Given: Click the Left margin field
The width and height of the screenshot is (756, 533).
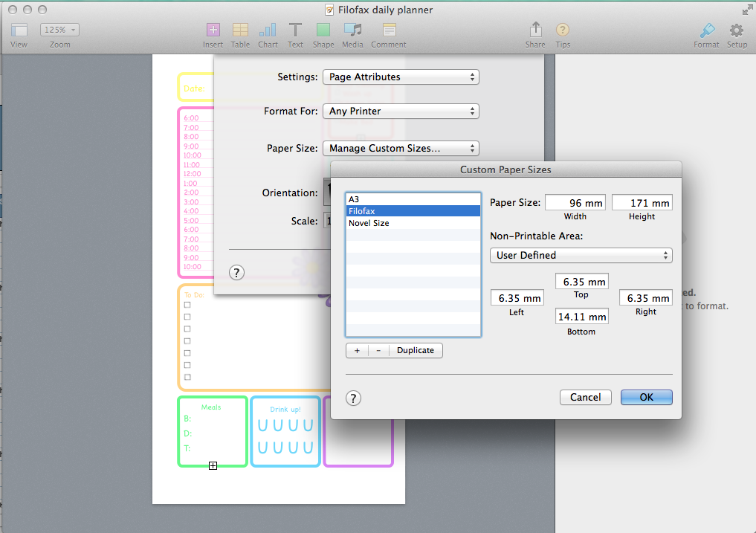Looking at the screenshot, I should tap(517, 298).
